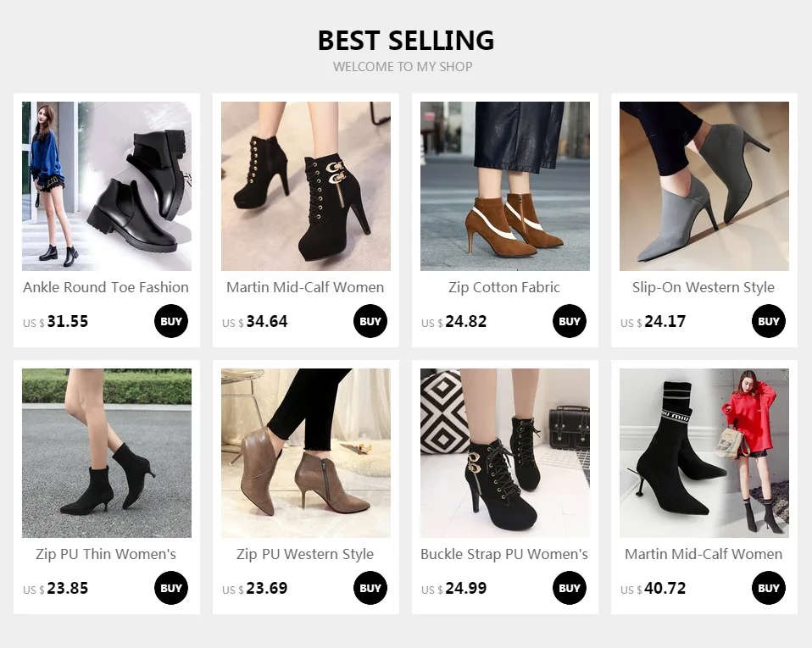Buy the Zip Cotton Fabric boots
812x648 pixels.
(570, 322)
